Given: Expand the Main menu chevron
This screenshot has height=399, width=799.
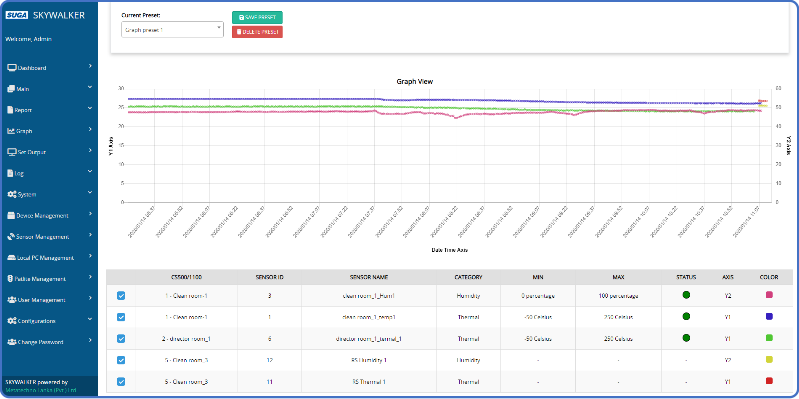Looking at the screenshot, I should 90,88.
